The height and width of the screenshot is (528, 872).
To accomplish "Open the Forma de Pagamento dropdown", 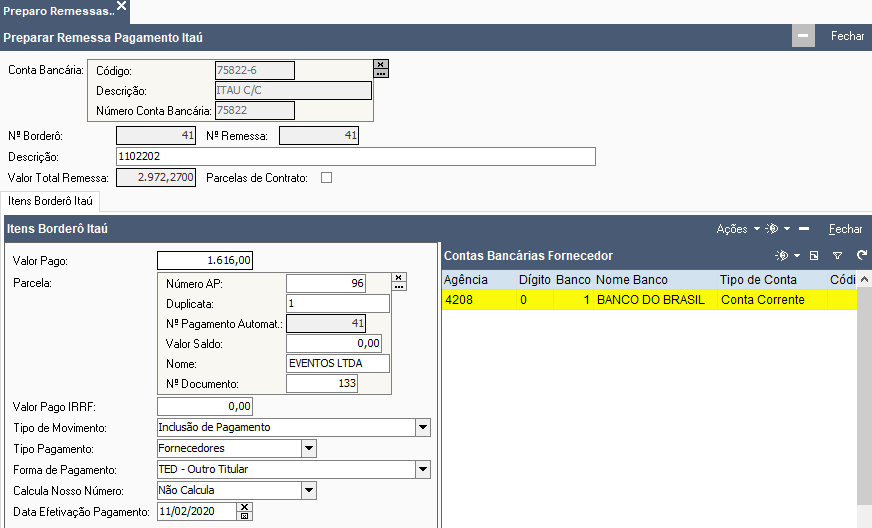I will click(x=423, y=470).
